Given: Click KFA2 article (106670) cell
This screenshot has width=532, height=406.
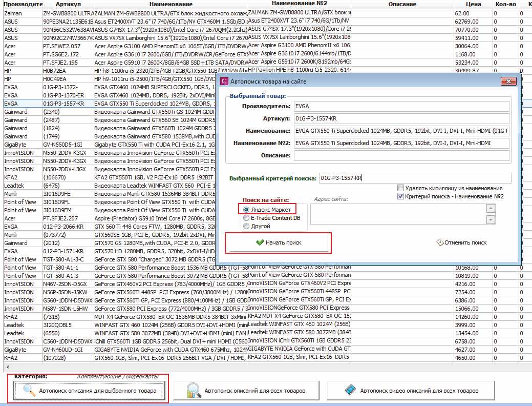Looking at the screenshot, I should (x=68, y=177).
